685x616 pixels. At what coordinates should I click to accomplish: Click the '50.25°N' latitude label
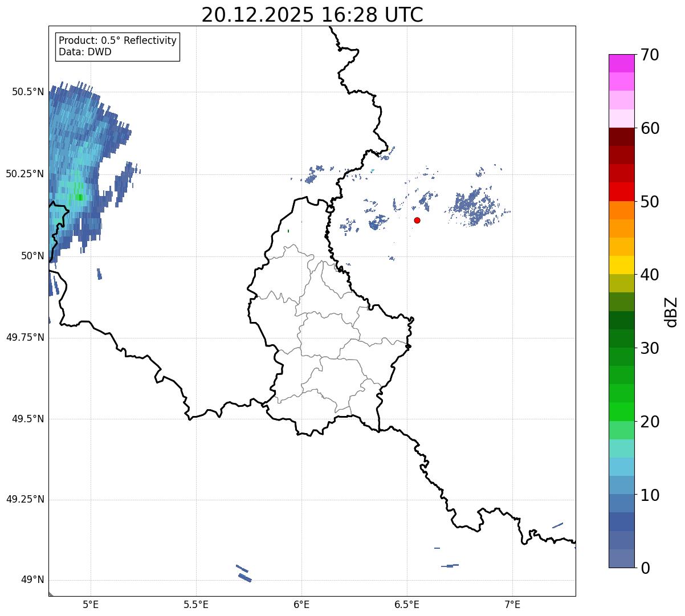click(x=25, y=174)
